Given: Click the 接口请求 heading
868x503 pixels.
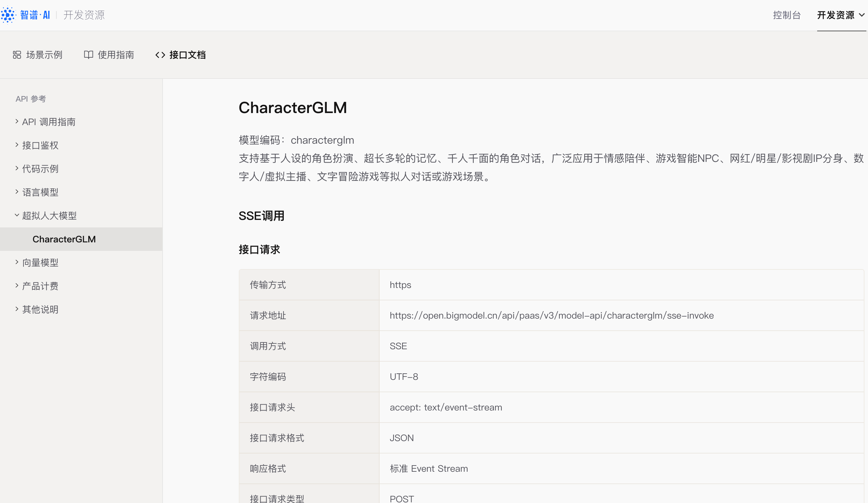Looking at the screenshot, I should point(259,250).
